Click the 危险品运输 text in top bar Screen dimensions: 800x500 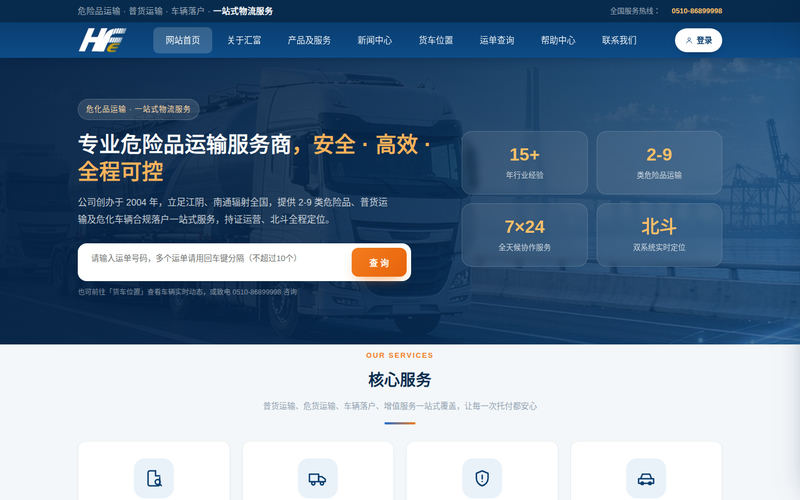(99, 11)
